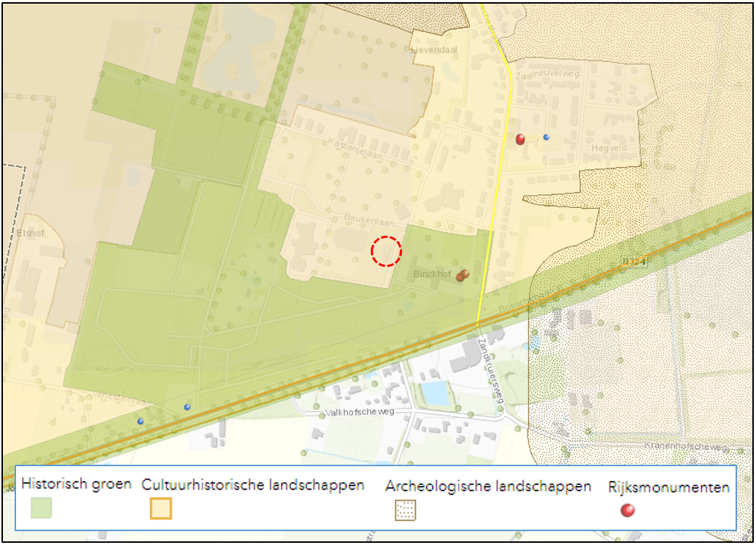Screen dimensions: 756x545
Task: Click the Kranenhofscheweg street label
Action: pyautogui.click(x=686, y=446)
